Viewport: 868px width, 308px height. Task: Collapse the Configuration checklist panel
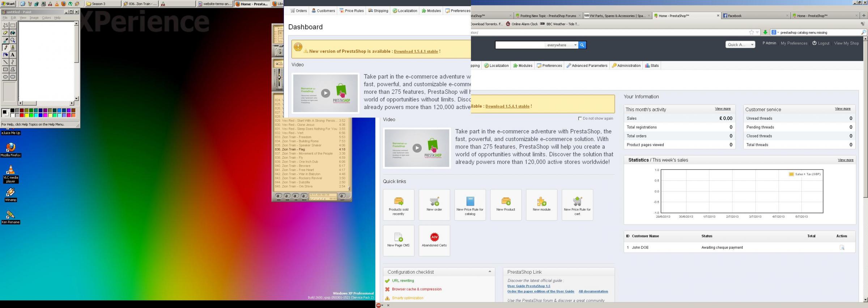coord(490,271)
